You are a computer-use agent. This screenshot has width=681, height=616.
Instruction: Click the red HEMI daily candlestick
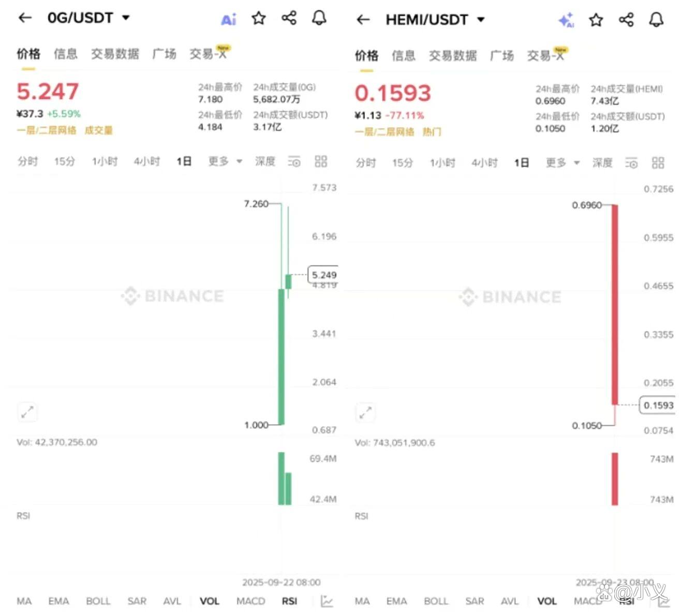[615, 304]
